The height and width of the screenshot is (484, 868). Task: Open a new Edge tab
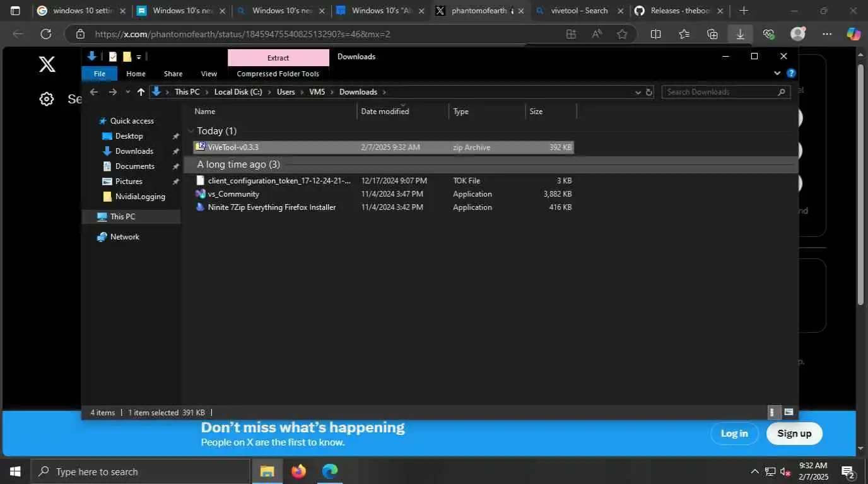(x=744, y=11)
